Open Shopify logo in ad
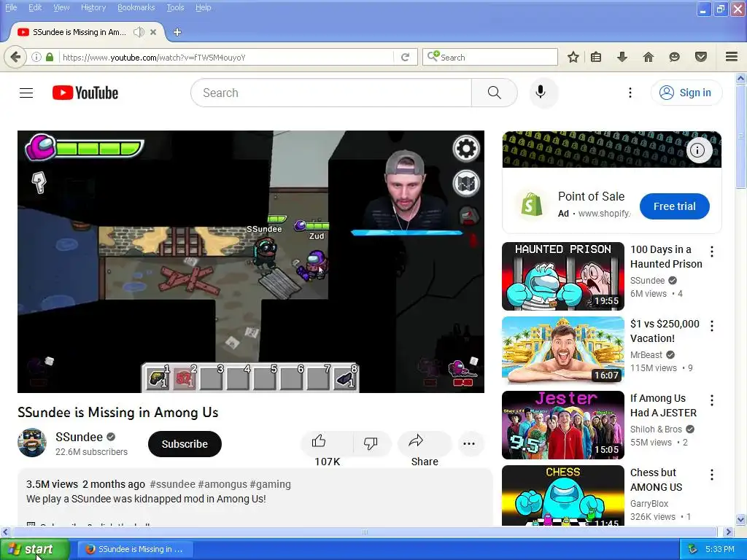This screenshot has width=747, height=560. [x=531, y=205]
